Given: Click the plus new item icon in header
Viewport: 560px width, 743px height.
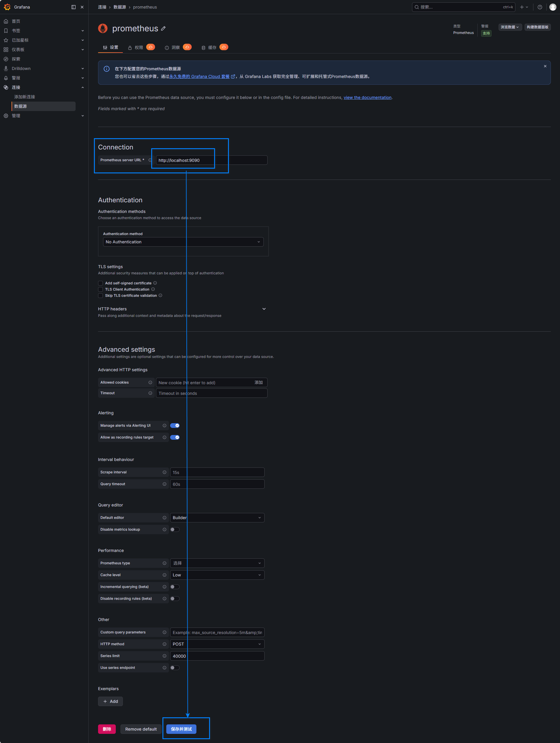Looking at the screenshot, I should [524, 7].
